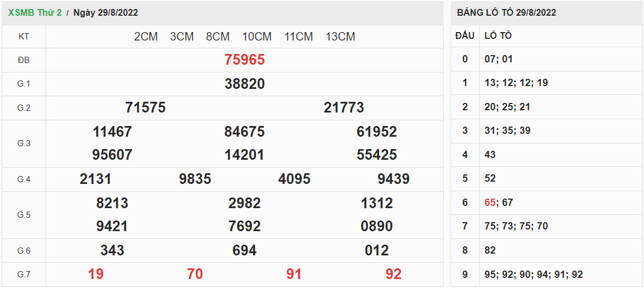
Task: Click the ĐẦU column header
Action: [465, 35]
